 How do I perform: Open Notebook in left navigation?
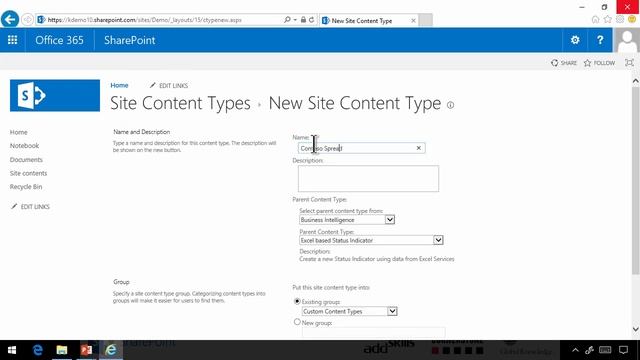pyautogui.click(x=24, y=145)
